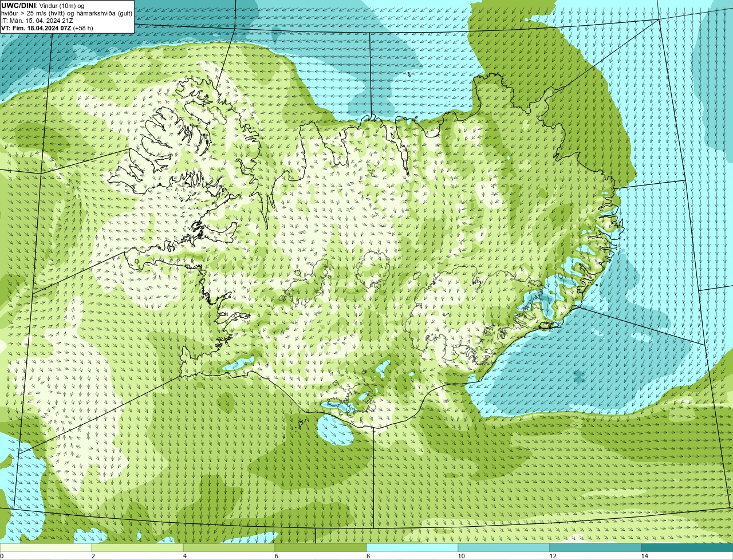Select the title line "UWC/DINI: Vindur (10m) og"
The image size is (733, 560).
[x=43, y=6]
